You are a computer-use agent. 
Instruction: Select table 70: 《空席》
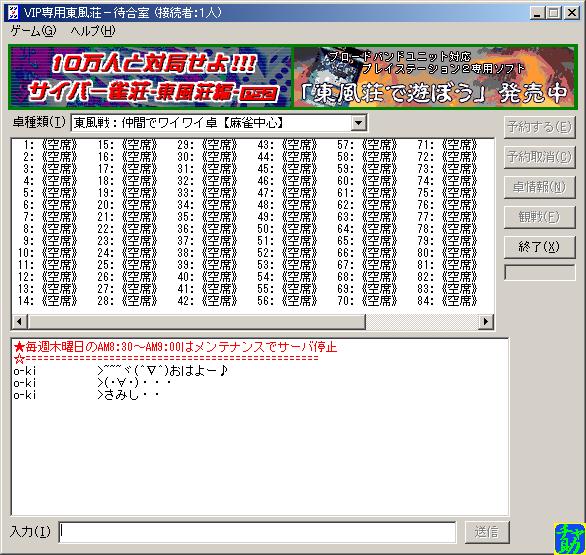tap(367, 300)
